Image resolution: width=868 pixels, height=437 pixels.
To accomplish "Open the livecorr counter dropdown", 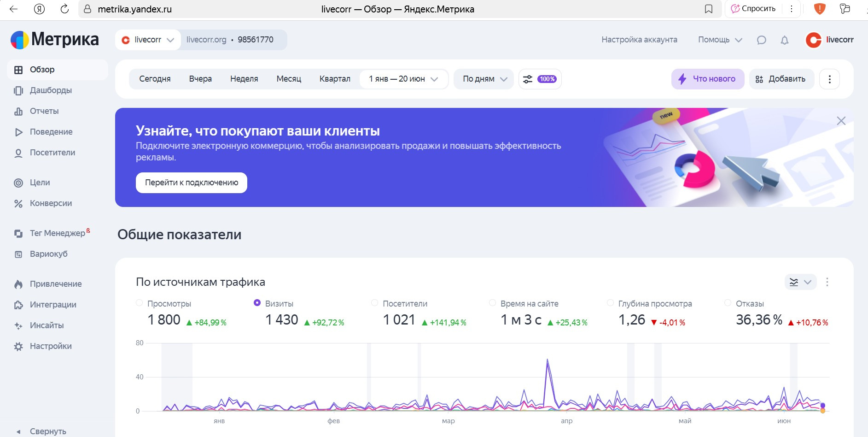I will click(148, 40).
